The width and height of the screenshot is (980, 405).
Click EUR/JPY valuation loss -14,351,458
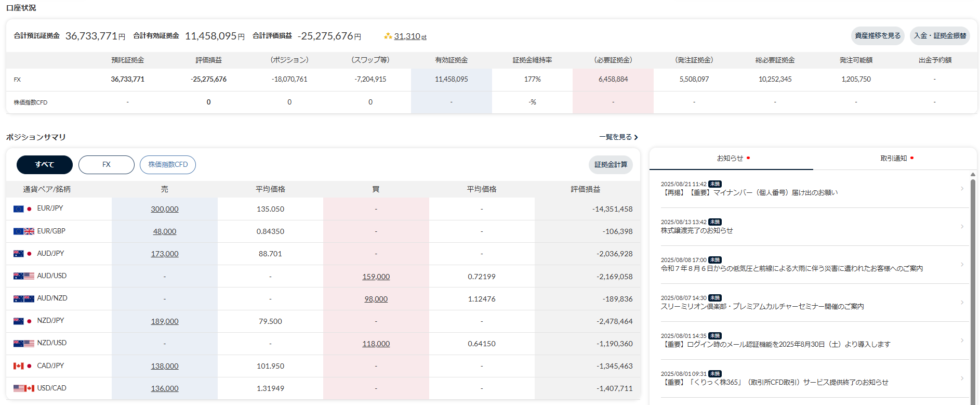(x=612, y=209)
